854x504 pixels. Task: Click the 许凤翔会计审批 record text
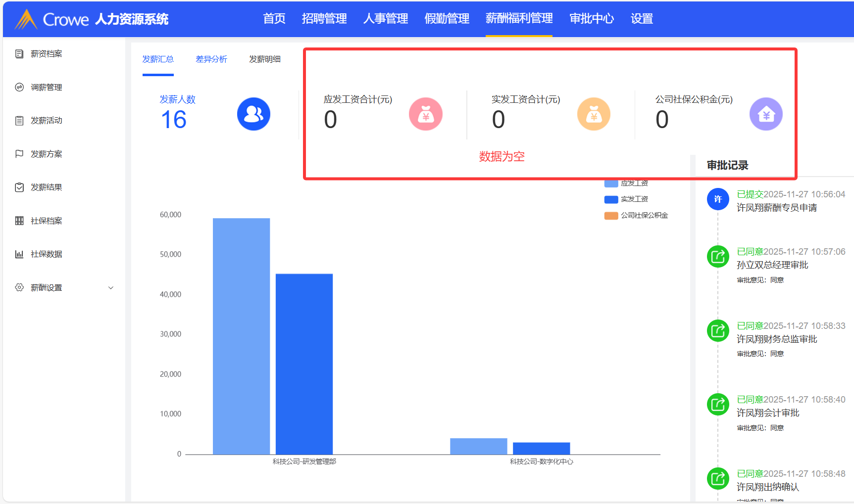click(768, 413)
